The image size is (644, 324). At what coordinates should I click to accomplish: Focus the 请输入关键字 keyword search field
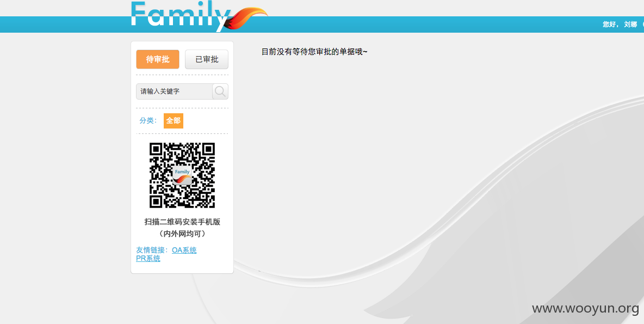174,91
